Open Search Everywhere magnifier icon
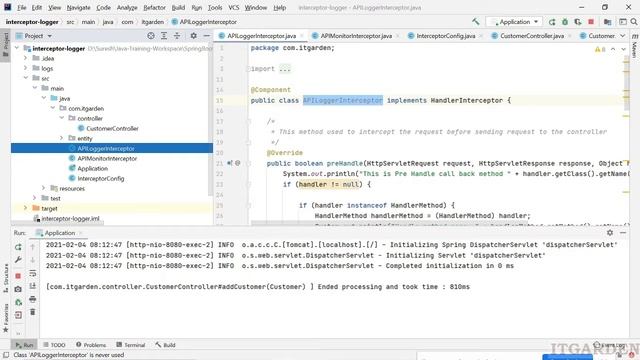The image size is (640, 360). (633, 22)
